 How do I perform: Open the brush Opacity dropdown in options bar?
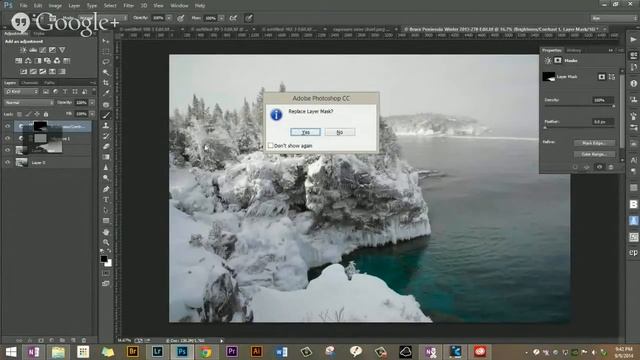click(x=169, y=18)
